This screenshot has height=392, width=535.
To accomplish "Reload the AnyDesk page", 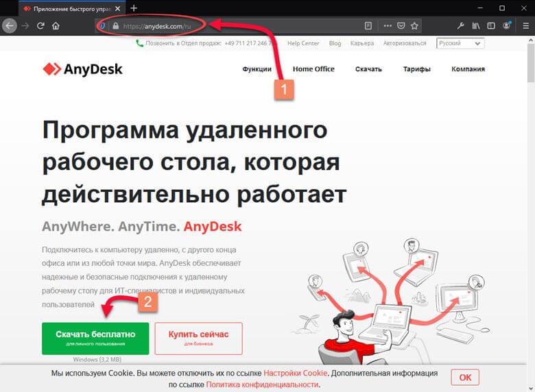I will [40, 26].
